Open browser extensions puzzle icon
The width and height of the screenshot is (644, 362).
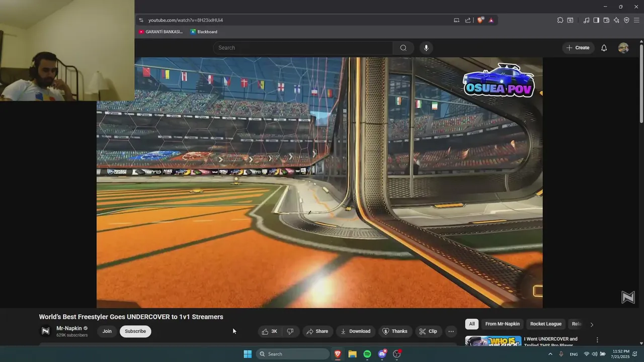coord(560,20)
